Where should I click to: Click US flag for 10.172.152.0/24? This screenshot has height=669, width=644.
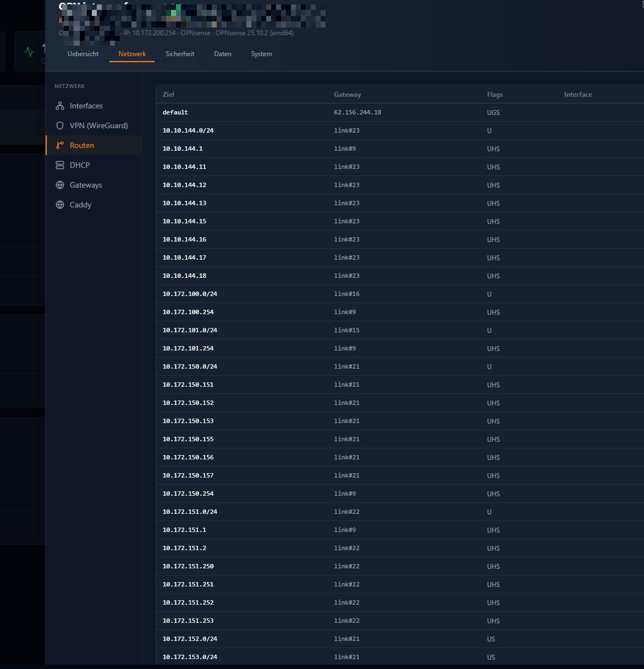click(491, 639)
